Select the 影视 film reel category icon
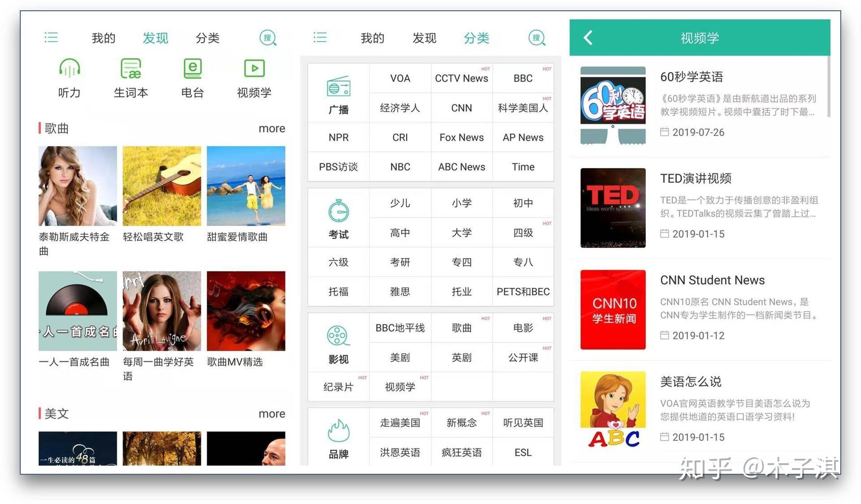 tap(339, 336)
